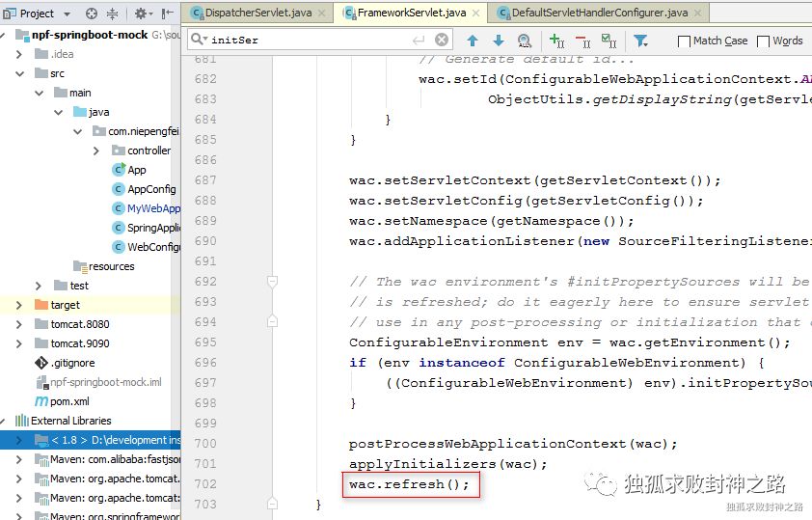The width and height of the screenshot is (812, 520).
Task: Switch to the DispatcherServlet.java tab
Action: click(x=258, y=13)
